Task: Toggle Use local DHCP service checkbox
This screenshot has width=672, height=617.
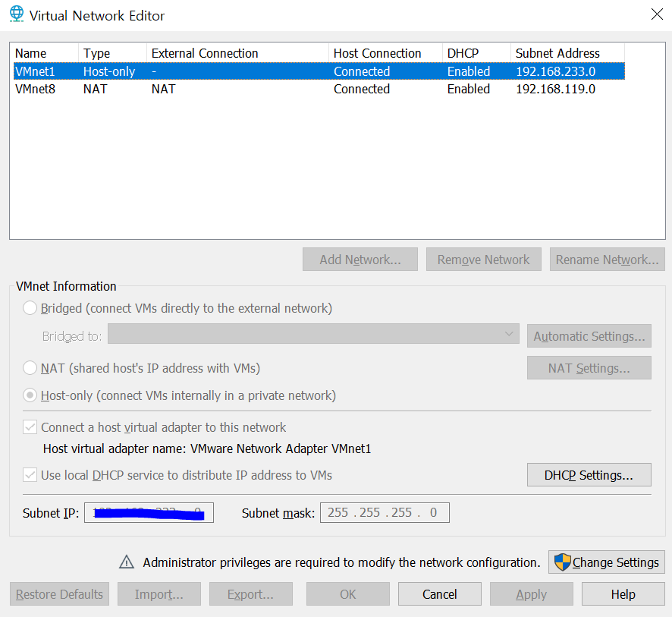Action: (x=30, y=475)
